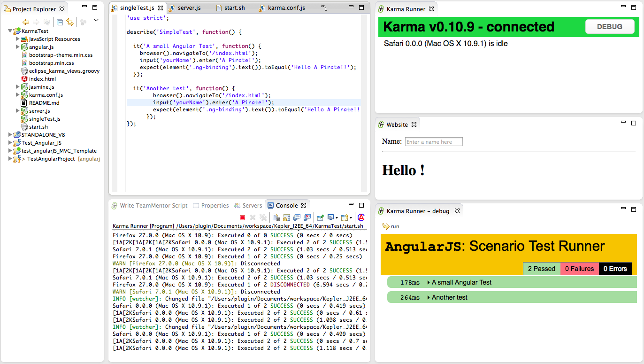The image size is (644, 364).
Task: Toggle Link with Editor in Project Explorer
Action: point(70,22)
